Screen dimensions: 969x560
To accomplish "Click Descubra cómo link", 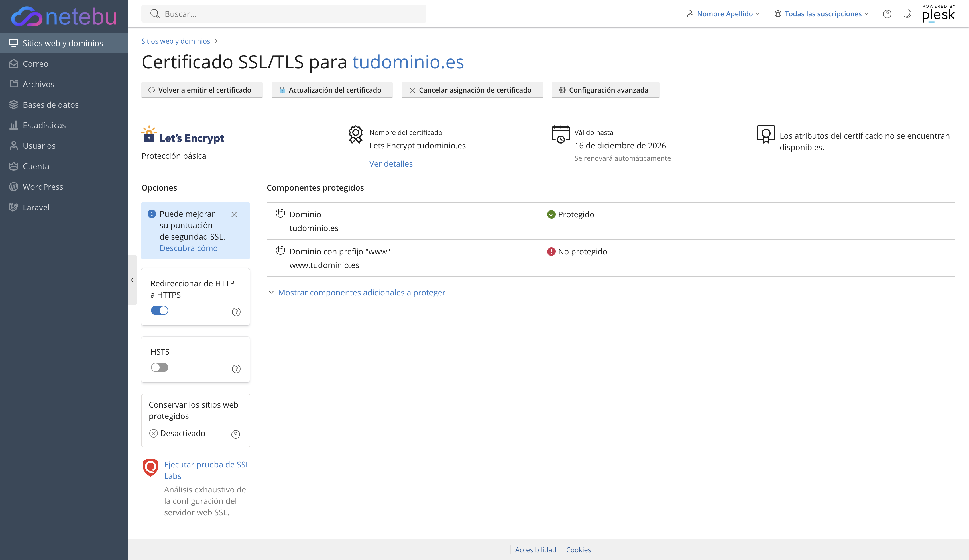I will [188, 248].
